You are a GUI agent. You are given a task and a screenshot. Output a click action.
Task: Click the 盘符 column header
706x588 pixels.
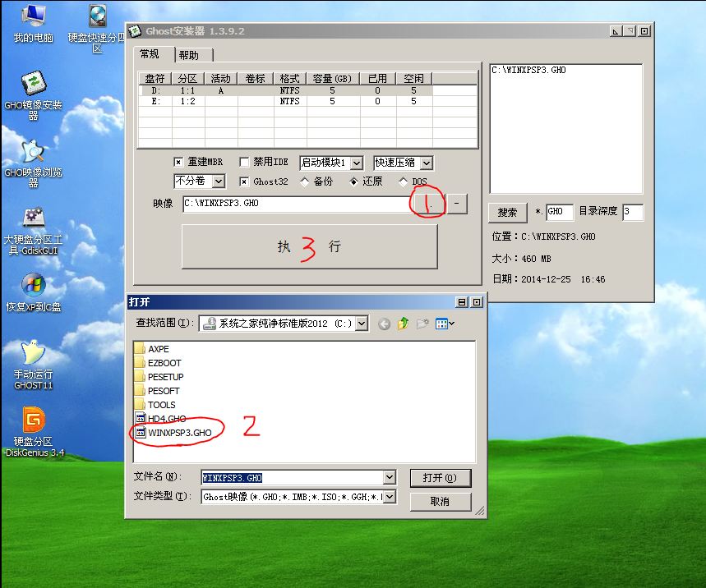tap(155, 78)
